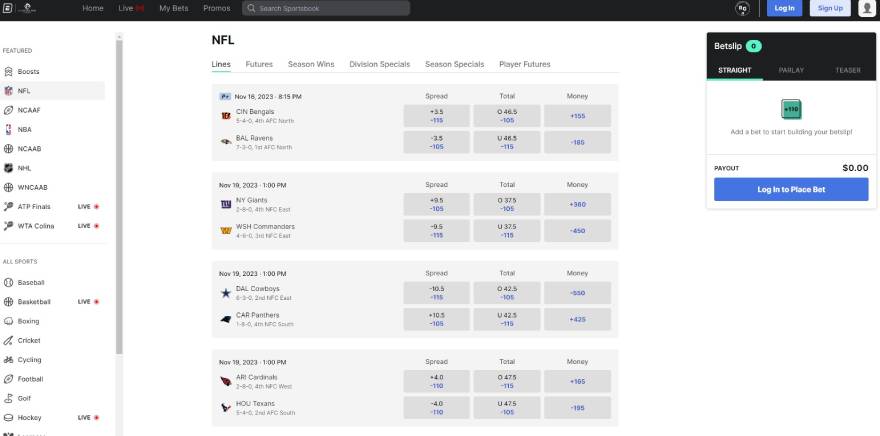The height and width of the screenshot is (436, 880).
Task: Select Over 46.5 total for Bengals game
Action: coord(507,116)
